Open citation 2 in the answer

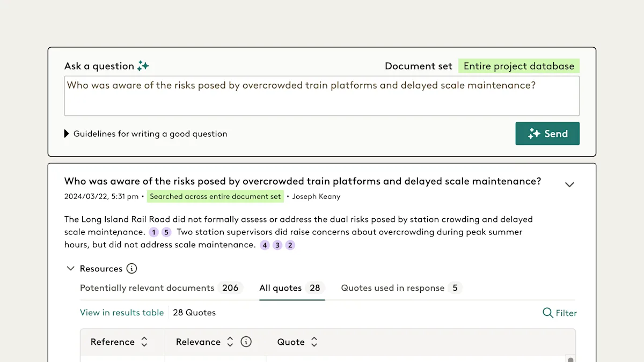point(290,245)
